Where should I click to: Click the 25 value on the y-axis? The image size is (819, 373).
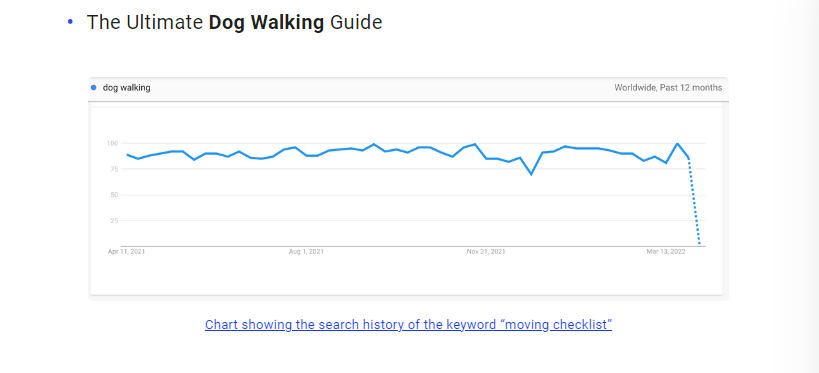tap(114, 220)
